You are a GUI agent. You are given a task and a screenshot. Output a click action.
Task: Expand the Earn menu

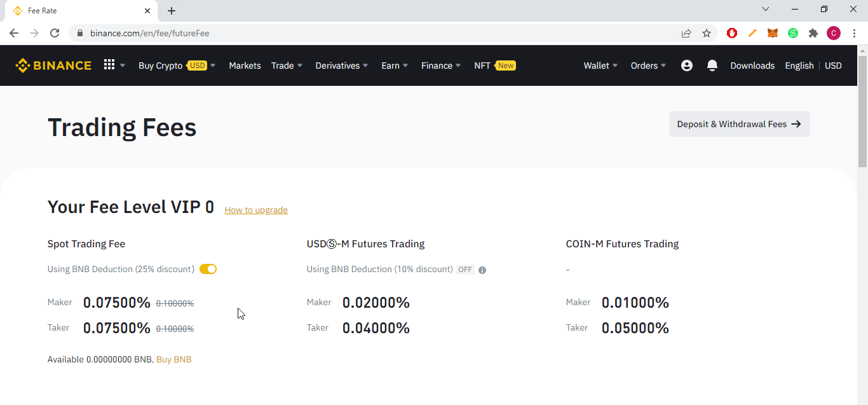[x=395, y=65]
